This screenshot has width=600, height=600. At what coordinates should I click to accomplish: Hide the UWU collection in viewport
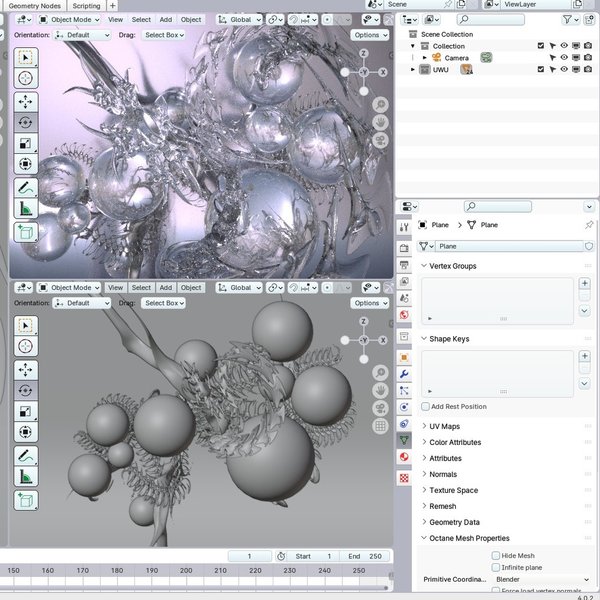[565, 69]
